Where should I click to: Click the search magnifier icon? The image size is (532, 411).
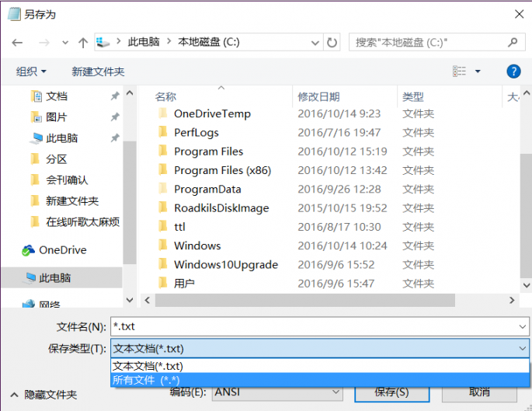(x=513, y=42)
